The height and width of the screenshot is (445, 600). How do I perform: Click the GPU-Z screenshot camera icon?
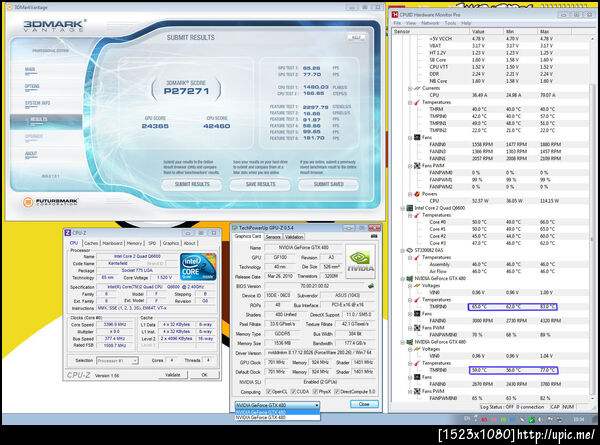[x=373, y=236]
